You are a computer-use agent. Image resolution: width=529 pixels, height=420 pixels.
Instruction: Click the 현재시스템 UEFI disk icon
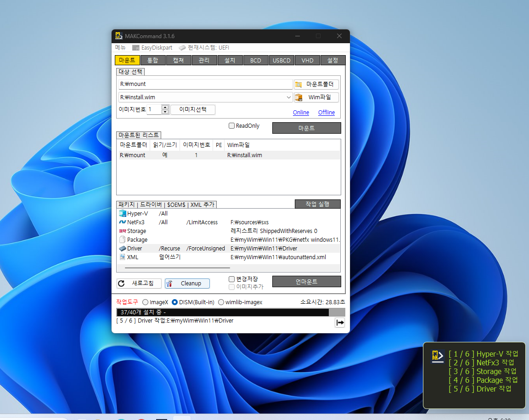pyautogui.click(x=182, y=48)
